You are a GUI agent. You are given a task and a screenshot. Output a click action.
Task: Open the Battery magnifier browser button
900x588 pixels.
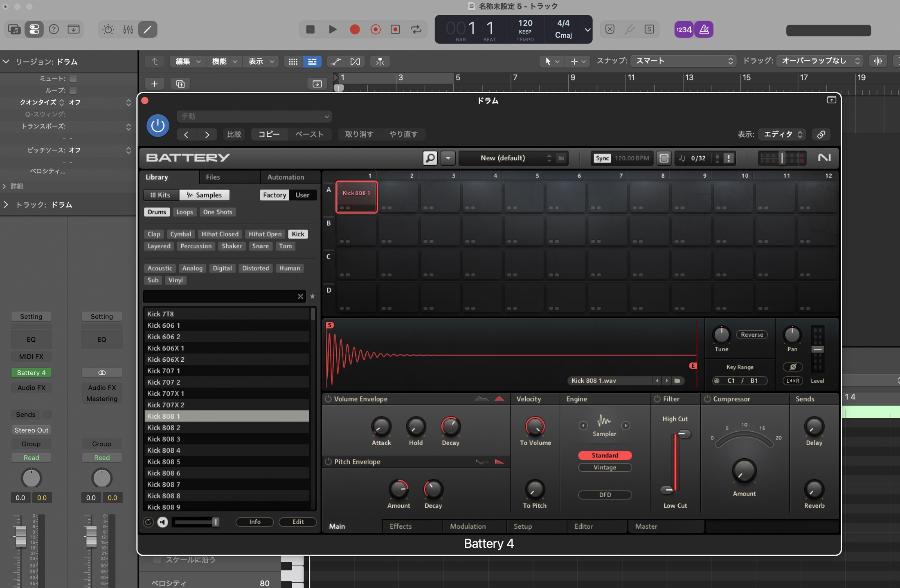pos(430,158)
